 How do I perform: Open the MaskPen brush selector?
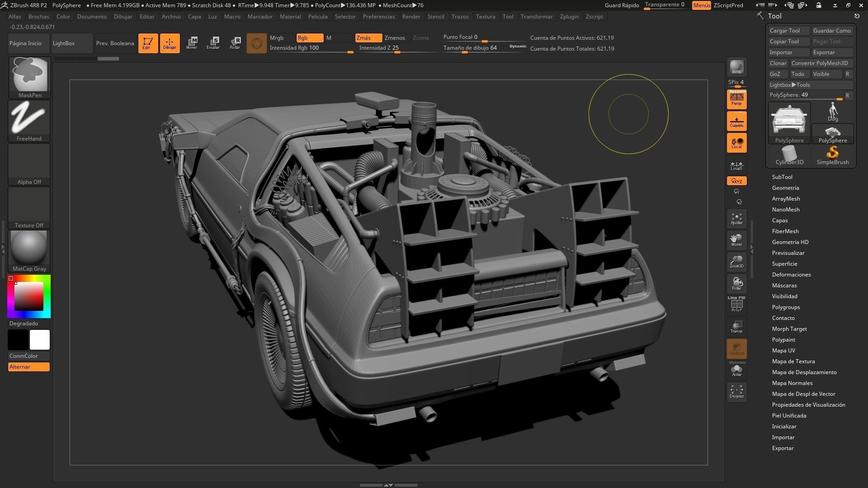point(29,78)
